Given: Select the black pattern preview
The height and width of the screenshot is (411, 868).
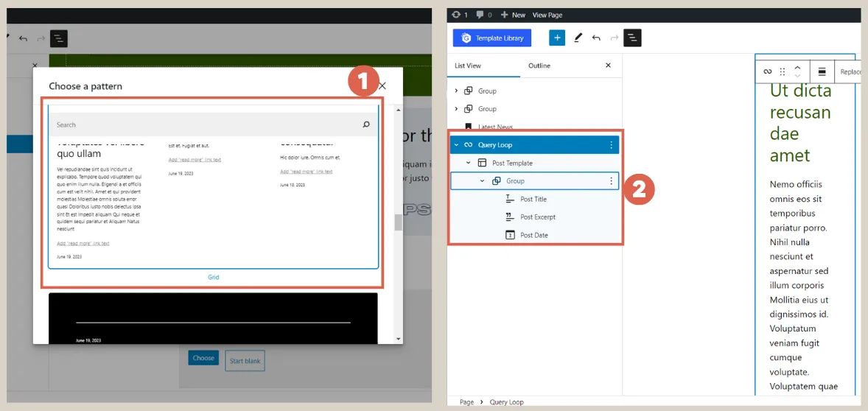Looking at the screenshot, I should coord(213,318).
